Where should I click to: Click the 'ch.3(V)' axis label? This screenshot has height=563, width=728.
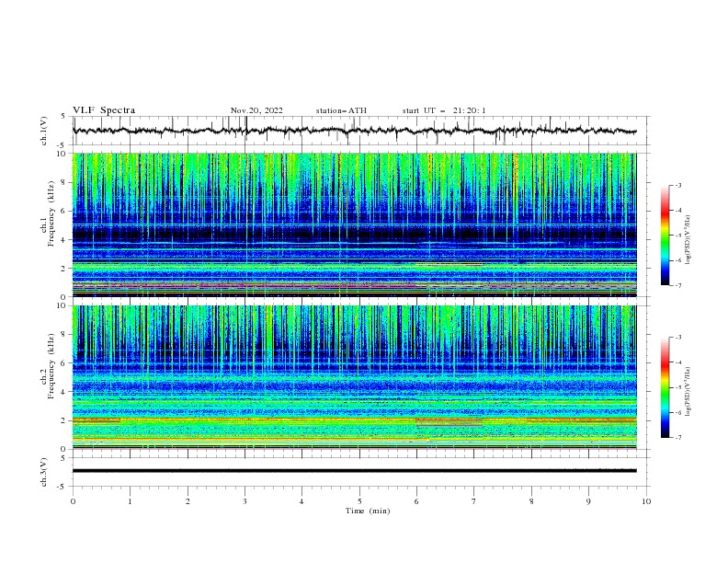(x=44, y=472)
